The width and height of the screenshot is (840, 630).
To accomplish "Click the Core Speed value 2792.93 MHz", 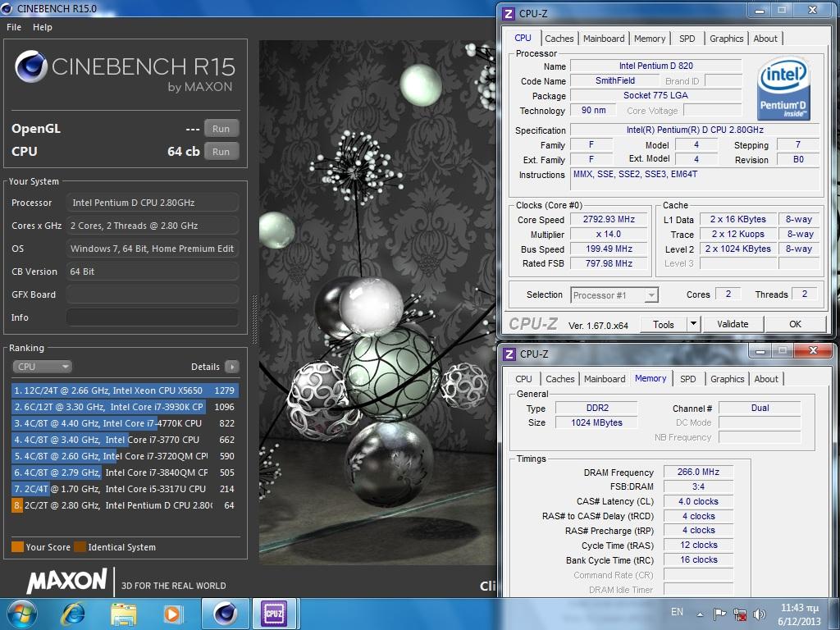I will (x=609, y=219).
